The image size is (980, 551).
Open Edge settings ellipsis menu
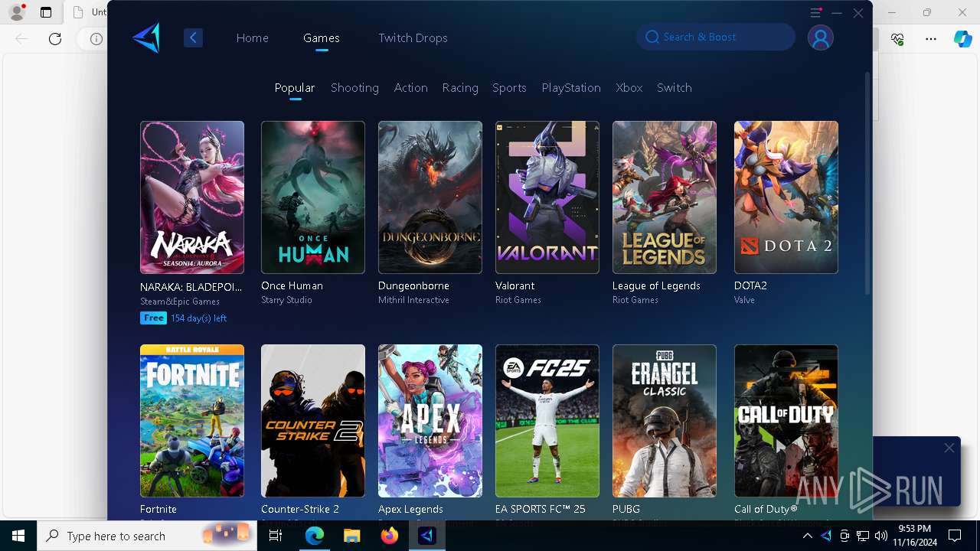coord(931,38)
